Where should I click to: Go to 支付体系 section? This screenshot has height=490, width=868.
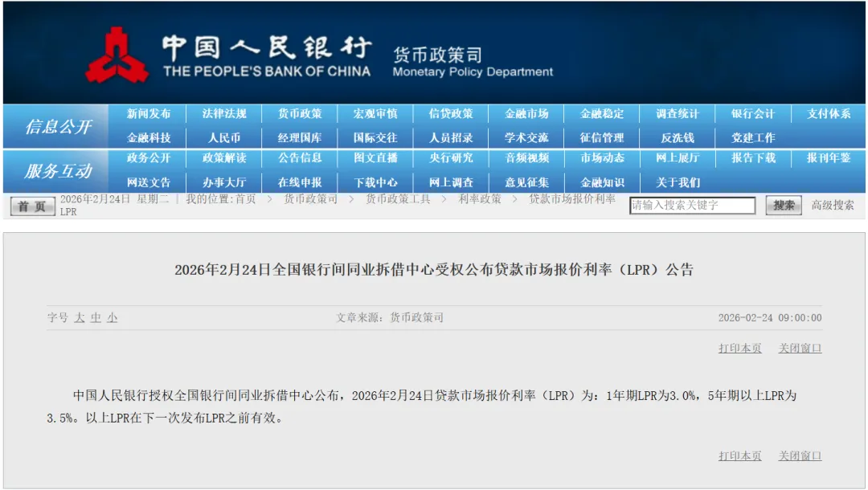coord(829,113)
